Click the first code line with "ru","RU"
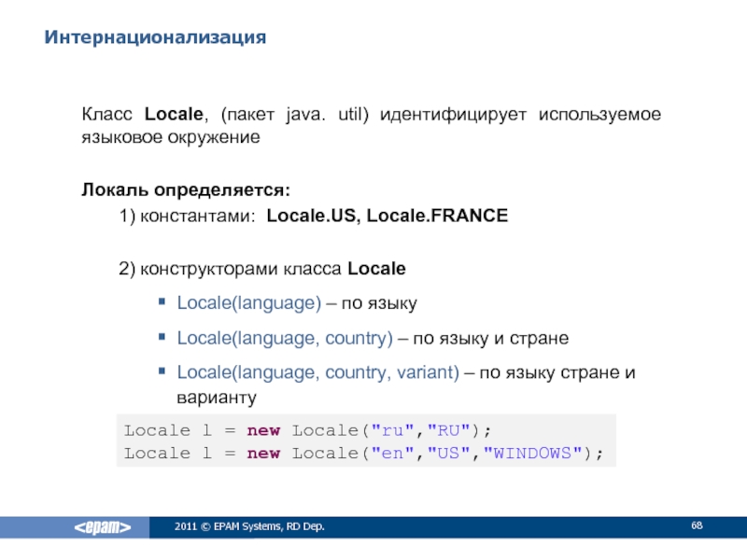 [307, 430]
